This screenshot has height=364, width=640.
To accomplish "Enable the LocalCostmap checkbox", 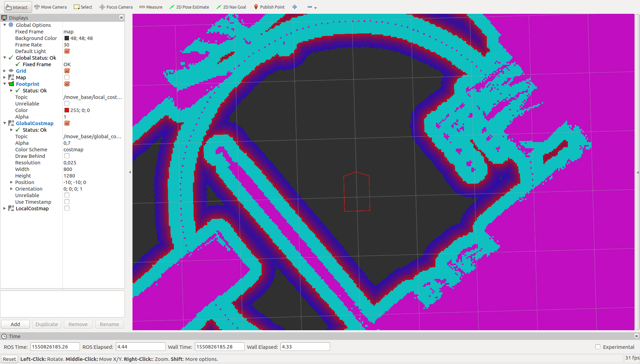I will [67, 208].
